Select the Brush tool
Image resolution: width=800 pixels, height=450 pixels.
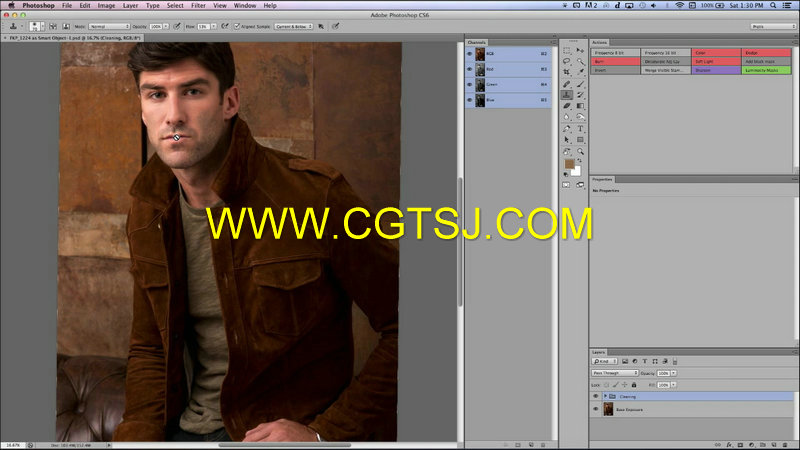(x=580, y=84)
